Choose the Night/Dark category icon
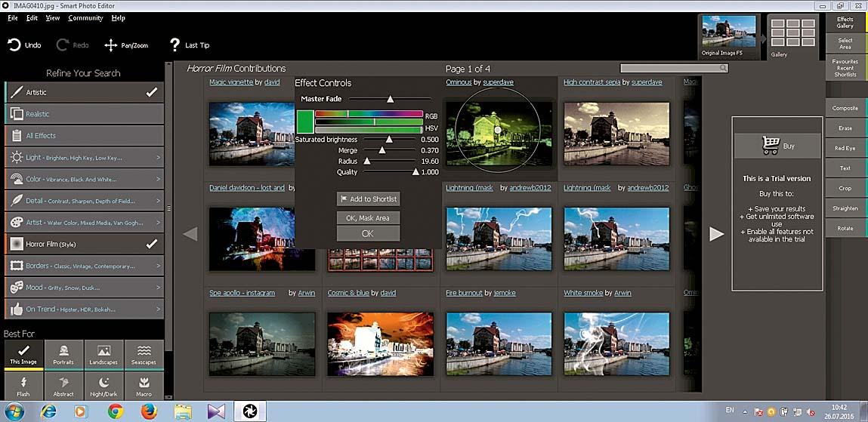The width and height of the screenshot is (868, 422). (103, 386)
